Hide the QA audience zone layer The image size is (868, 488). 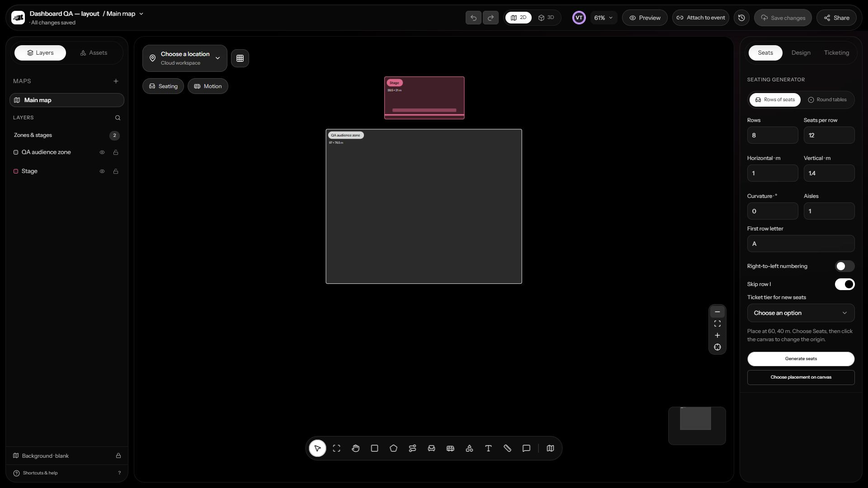(x=102, y=152)
